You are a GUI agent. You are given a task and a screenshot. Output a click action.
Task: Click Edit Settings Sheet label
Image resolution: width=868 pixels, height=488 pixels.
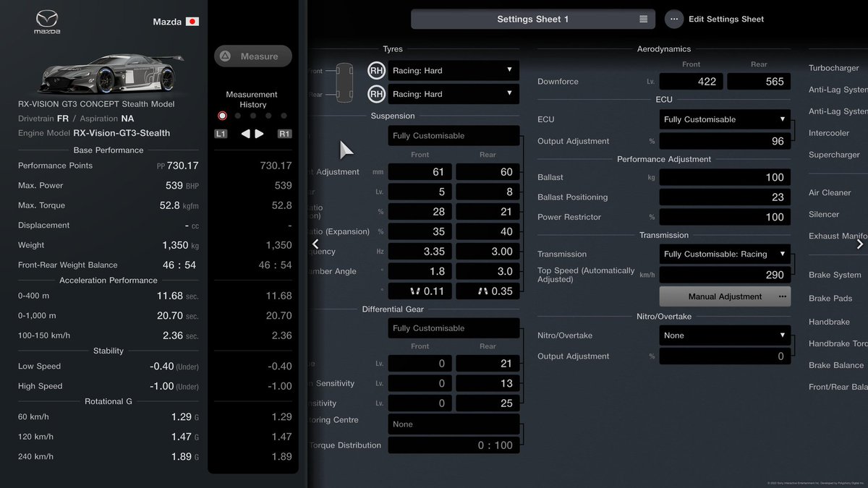[x=726, y=20]
